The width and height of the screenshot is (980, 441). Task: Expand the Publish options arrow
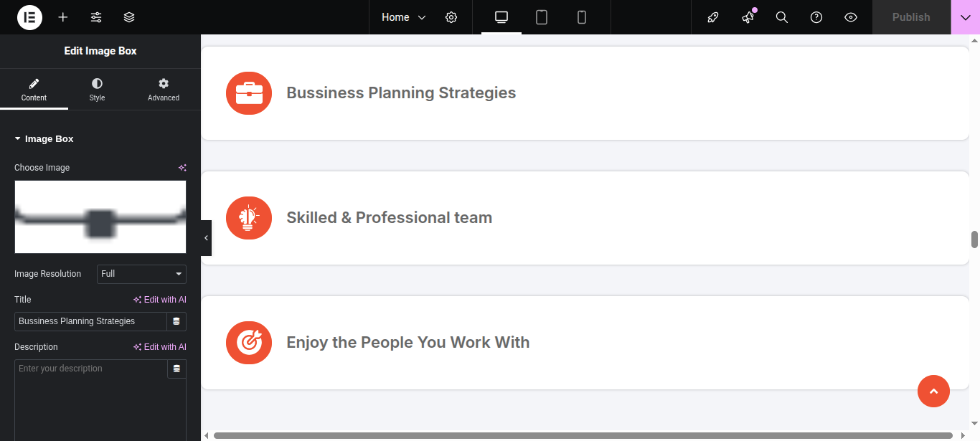click(965, 17)
